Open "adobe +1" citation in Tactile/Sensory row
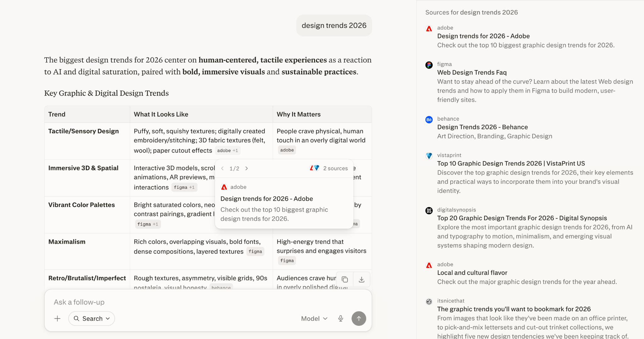The height and width of the screenshot is (339, 644). coord(228,150)
